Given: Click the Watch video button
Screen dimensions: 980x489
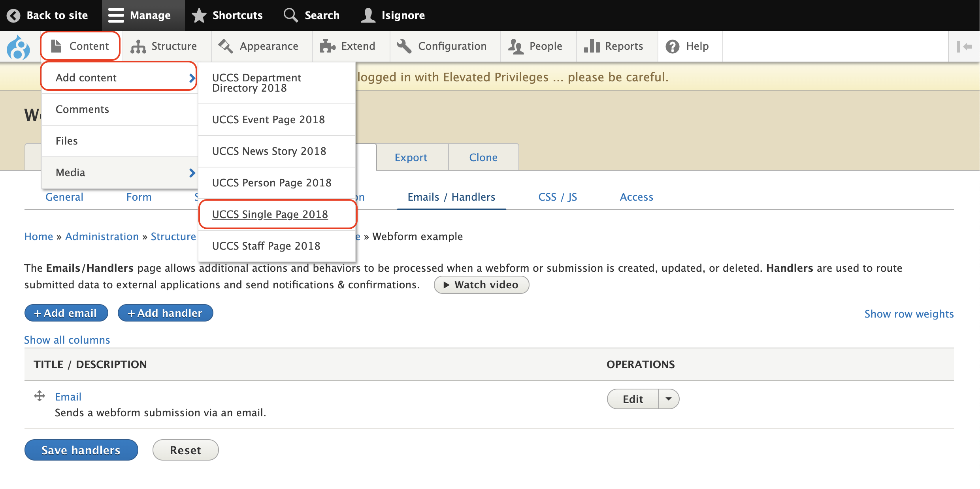Looking at the screenshot, I should pos(481,285).
